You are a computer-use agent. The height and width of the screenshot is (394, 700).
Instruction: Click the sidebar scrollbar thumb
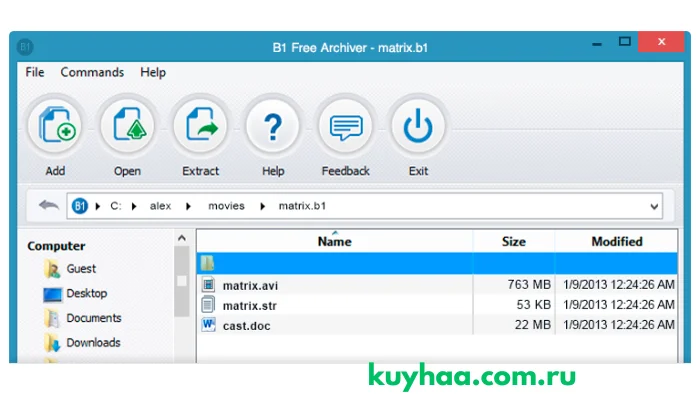pos(182,281)
